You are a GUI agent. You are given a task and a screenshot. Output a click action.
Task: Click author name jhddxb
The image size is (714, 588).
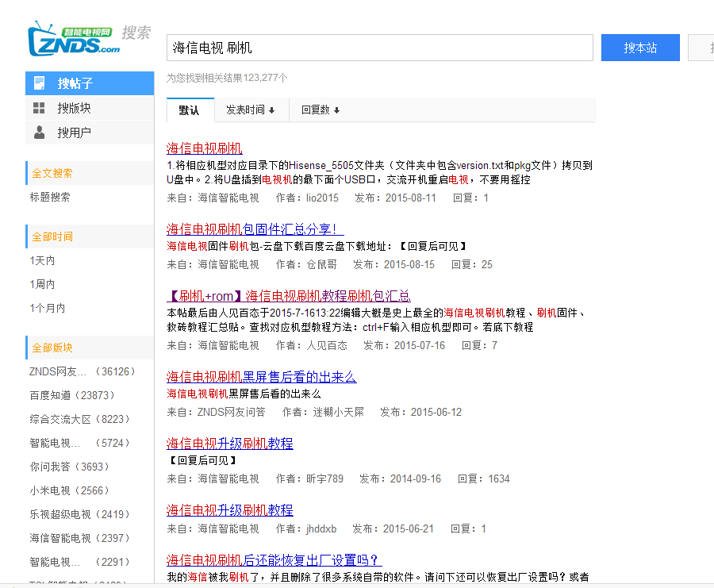pyautogui.click(x=321, y=528)
